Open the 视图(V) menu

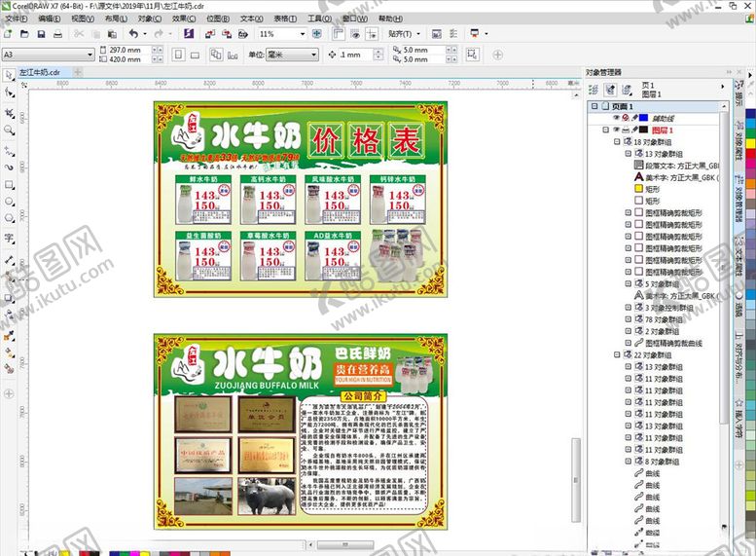click(83, 19)
